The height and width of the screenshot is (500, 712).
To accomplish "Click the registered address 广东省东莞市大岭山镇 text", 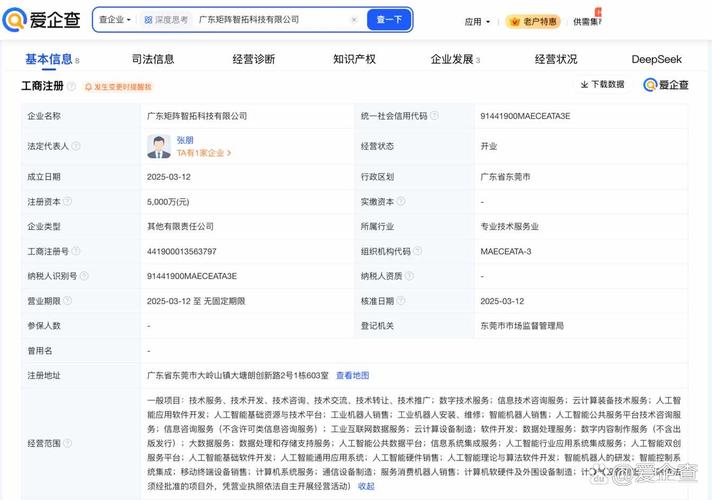I will tap(237, 376).
